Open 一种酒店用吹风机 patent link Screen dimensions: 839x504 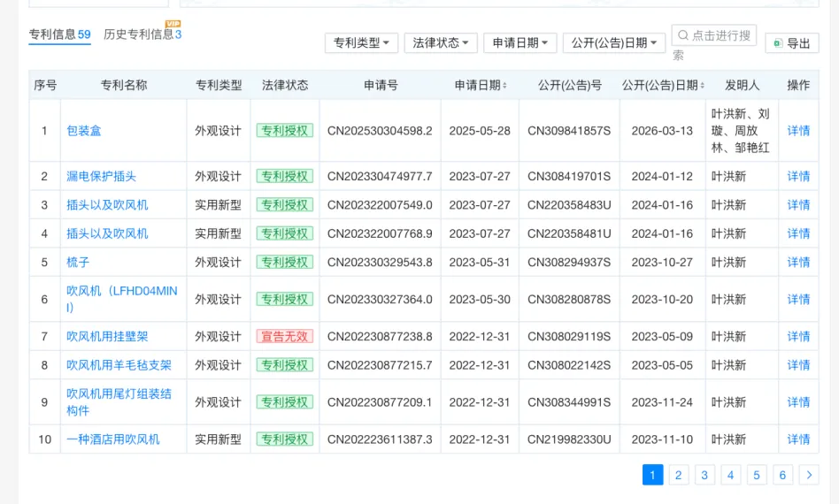point(113,439)
